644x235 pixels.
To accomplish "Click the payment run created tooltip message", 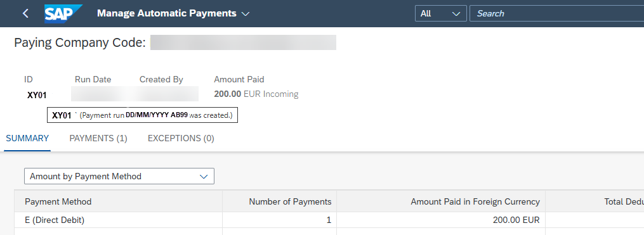I will click(x=143, y=115).
